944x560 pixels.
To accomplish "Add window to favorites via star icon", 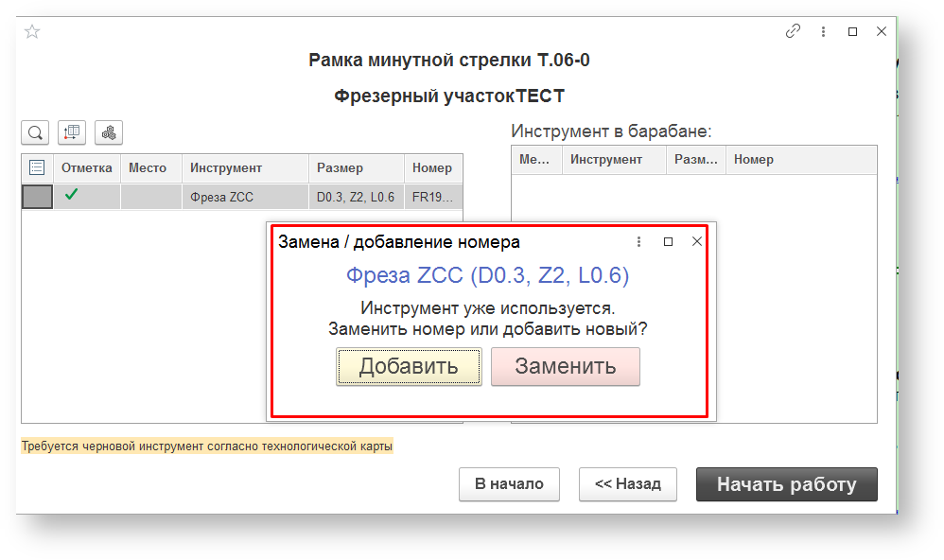I will coord(32,31).
